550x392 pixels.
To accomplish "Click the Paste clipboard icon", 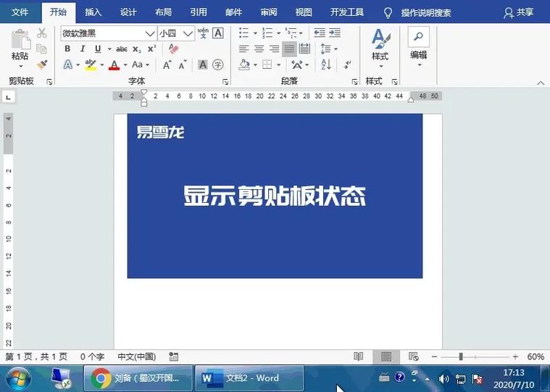I will (x=20, y=40).
